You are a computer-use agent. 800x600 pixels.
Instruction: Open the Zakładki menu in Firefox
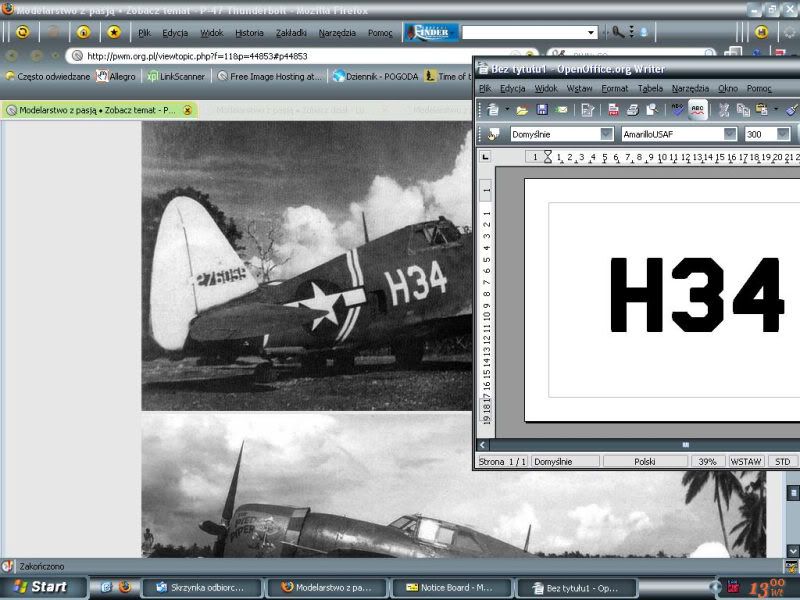tap(293, 32)
